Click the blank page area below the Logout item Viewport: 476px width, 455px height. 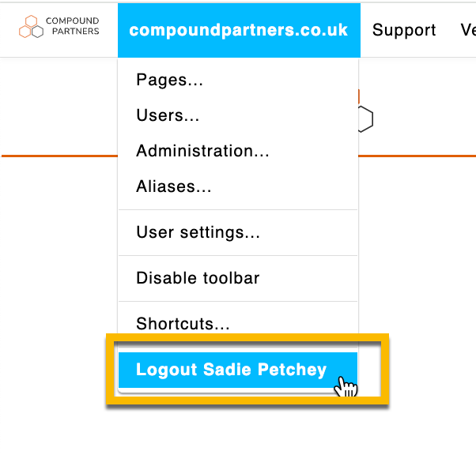click(238, 431)
